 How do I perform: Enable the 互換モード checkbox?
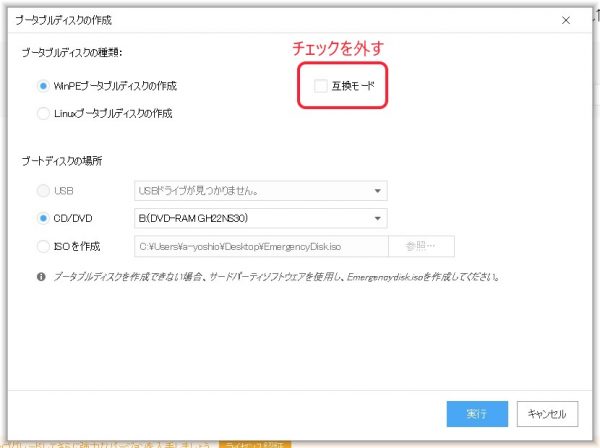coord(320,86)
